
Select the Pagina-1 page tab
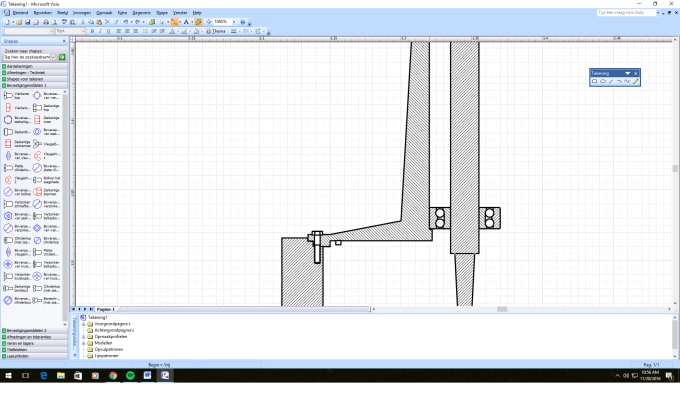coord(105,309)
